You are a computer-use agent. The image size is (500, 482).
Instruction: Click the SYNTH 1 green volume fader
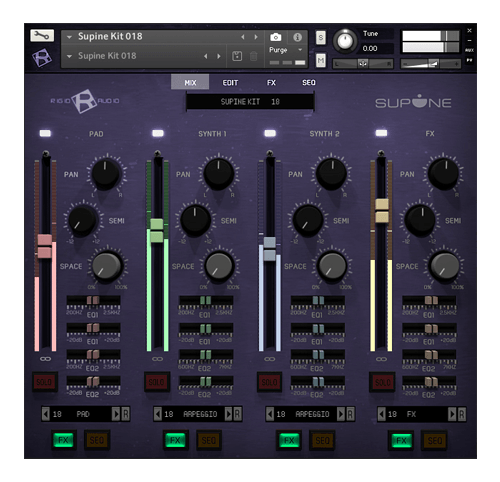click(156, 230)
